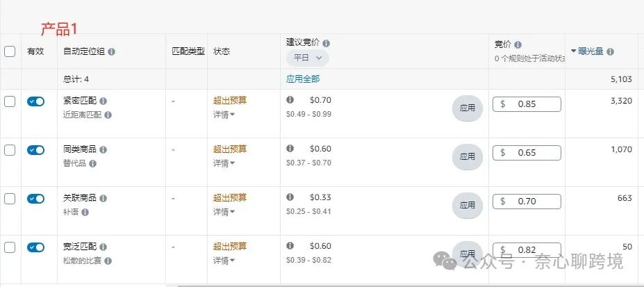Click info icon beside 宽泛匹配

pyautogui.click(x=103, y=247)
